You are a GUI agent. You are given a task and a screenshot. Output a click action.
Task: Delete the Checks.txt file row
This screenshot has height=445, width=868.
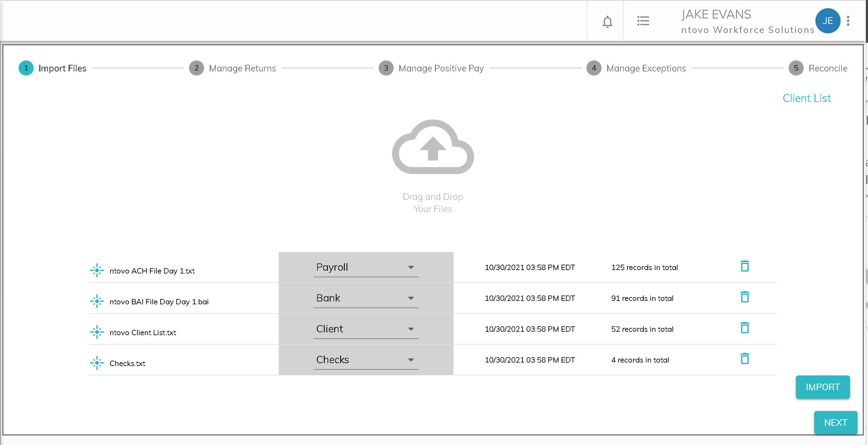(744, 359)
